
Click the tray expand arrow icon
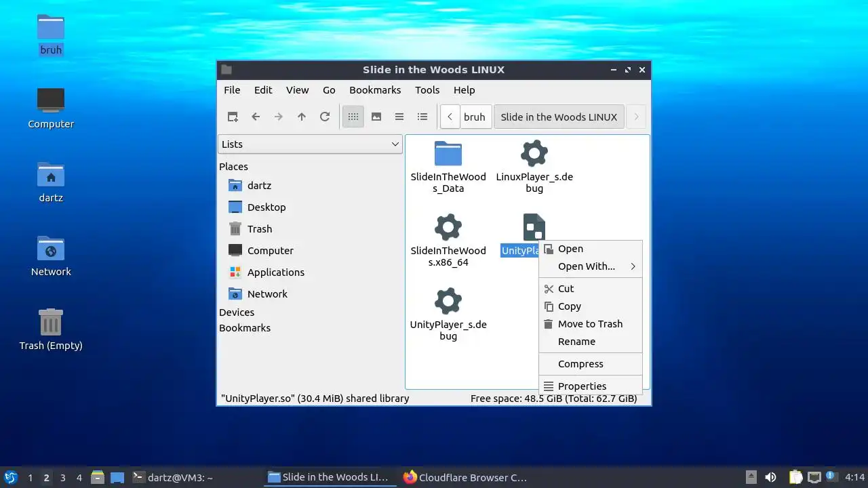pyautogui.click(x=751, y=477)
